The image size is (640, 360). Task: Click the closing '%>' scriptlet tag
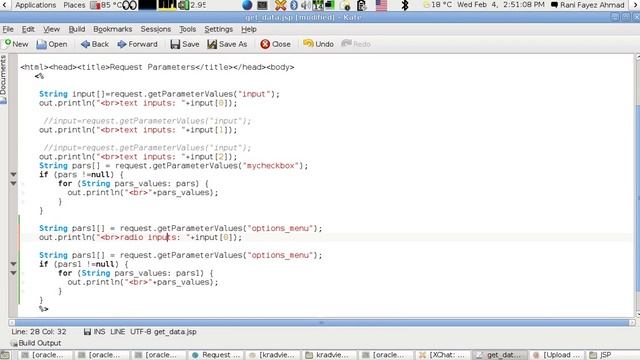pos(44,309)
